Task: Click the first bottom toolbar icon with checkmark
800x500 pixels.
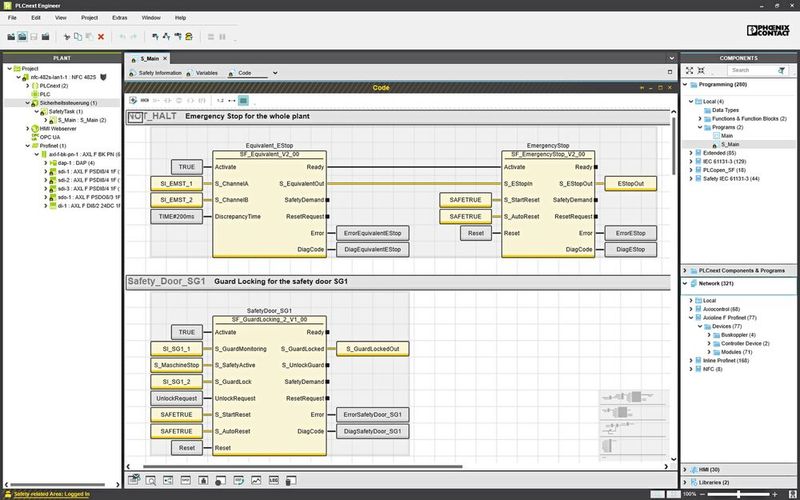Action: (x=134, y=480)
